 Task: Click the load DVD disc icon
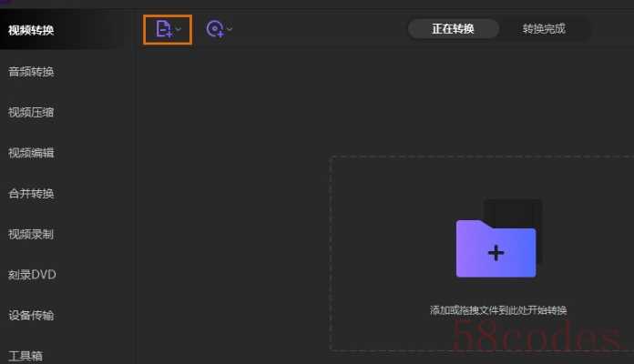(215, 29)
